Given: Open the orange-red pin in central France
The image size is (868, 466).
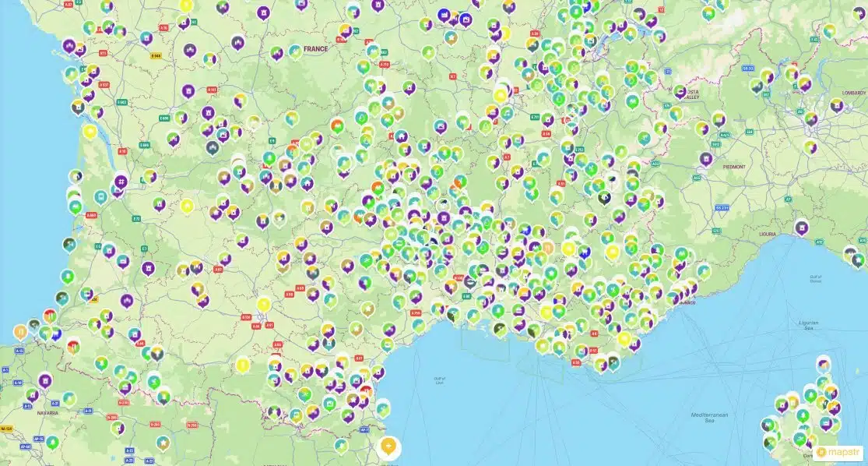Looking at the screenshot, I should pos(338,125).
